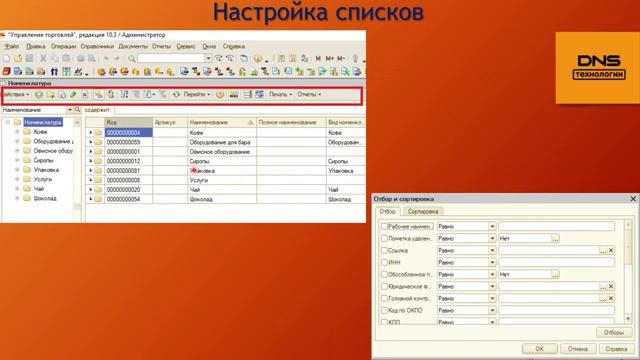Clear the Юридическое ф. filter value with X
The width and height of the screenshot is (640, 360).
click(x=611, y=287)
